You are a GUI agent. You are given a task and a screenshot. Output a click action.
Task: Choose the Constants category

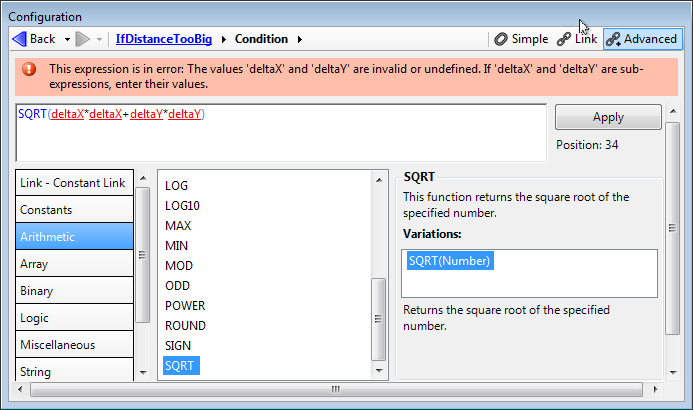[75, 210]
